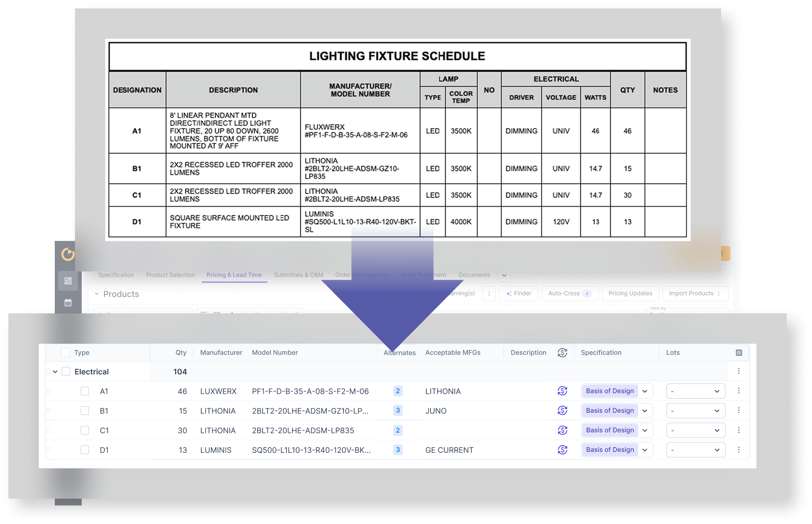Switch to Pricing & Lead Time tab
812x524 pixels.
pos(234,275)
